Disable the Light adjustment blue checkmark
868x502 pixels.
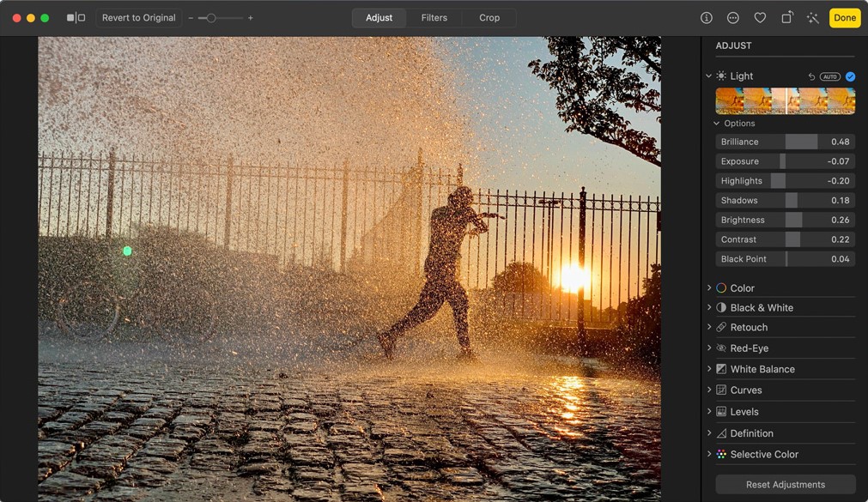pos(850,76)
